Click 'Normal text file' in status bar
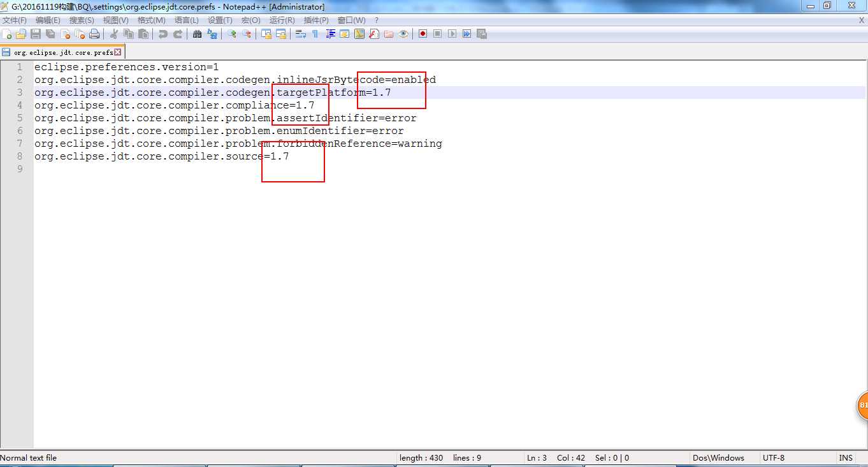 [x=29, y=457]
